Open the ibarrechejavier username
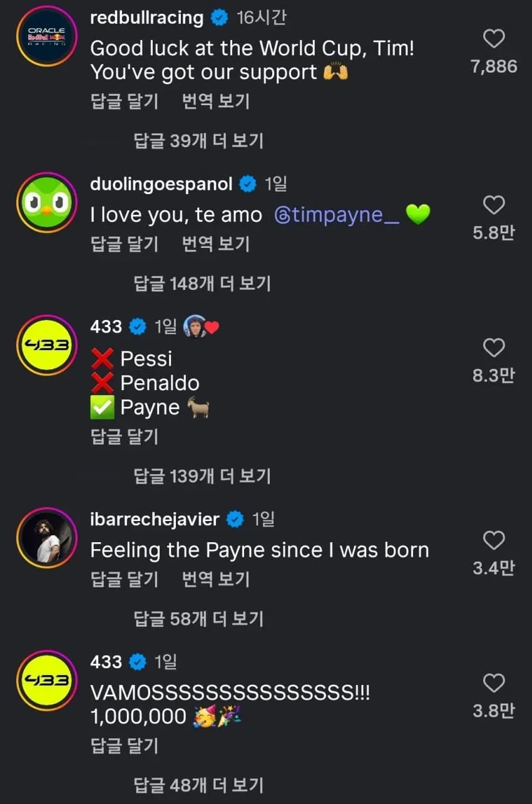532x804 pixels. 155,519
